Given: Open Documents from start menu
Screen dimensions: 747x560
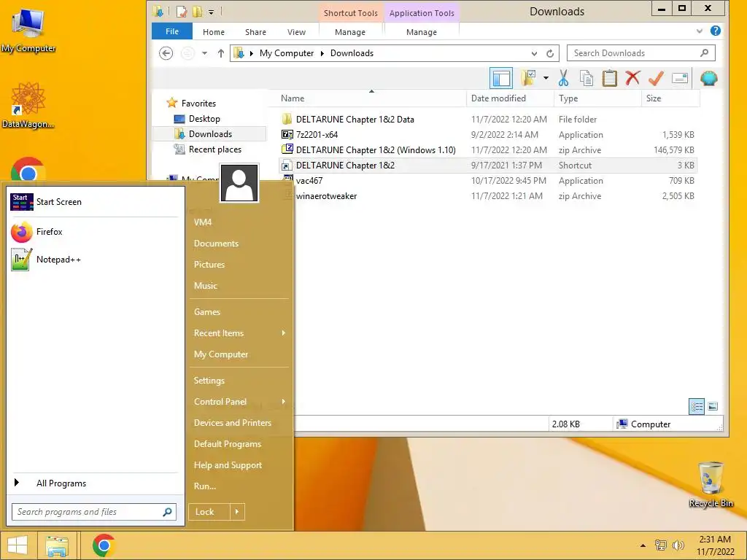Looking at the screenshot, I should (x=216, y=244).
